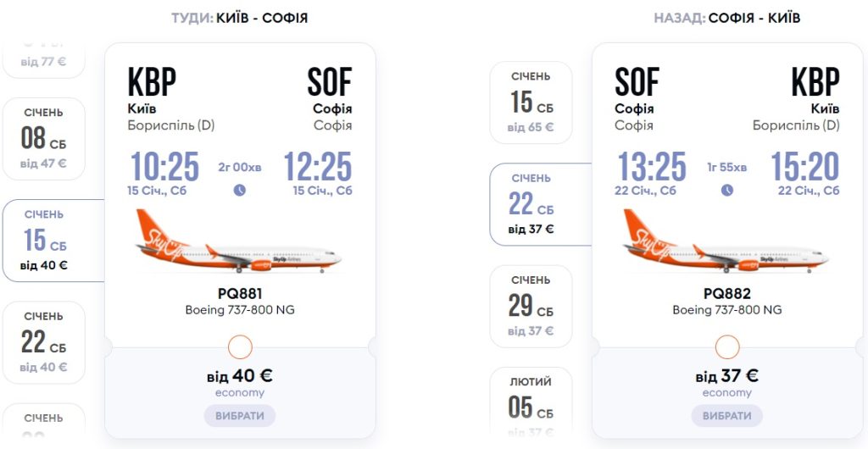Choose outbound date 22 Січень from 40 €
The width and height of the screenshot is (868, 449).
(44, 342)
